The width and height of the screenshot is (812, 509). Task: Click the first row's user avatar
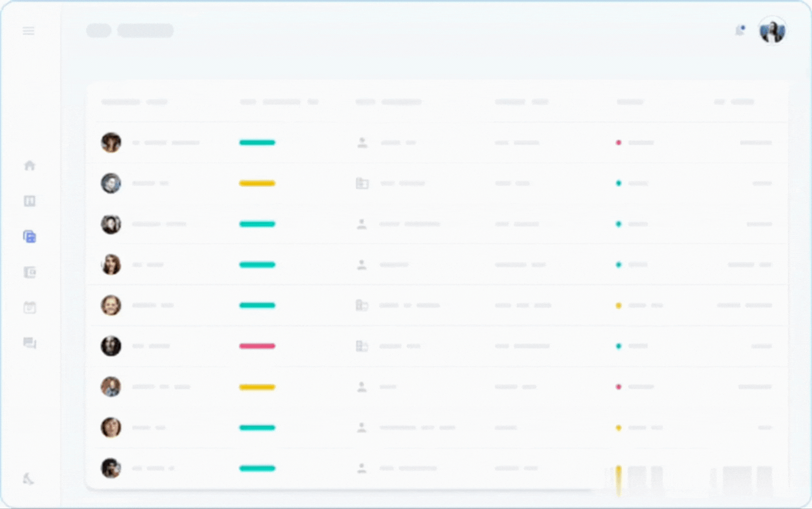pos(111,143)
